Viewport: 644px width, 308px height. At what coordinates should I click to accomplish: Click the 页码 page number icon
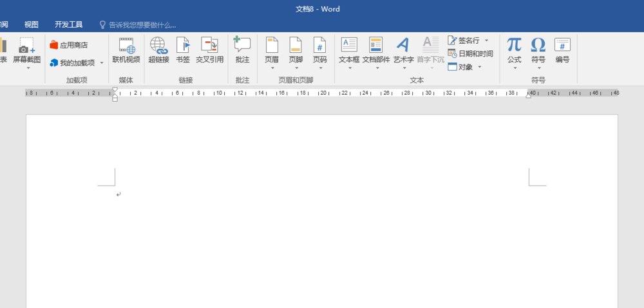point(320,44)
